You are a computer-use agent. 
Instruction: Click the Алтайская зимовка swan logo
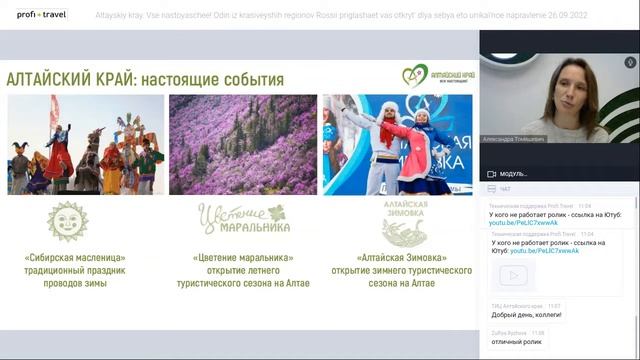pyautogui.click(x=405, y=223)
